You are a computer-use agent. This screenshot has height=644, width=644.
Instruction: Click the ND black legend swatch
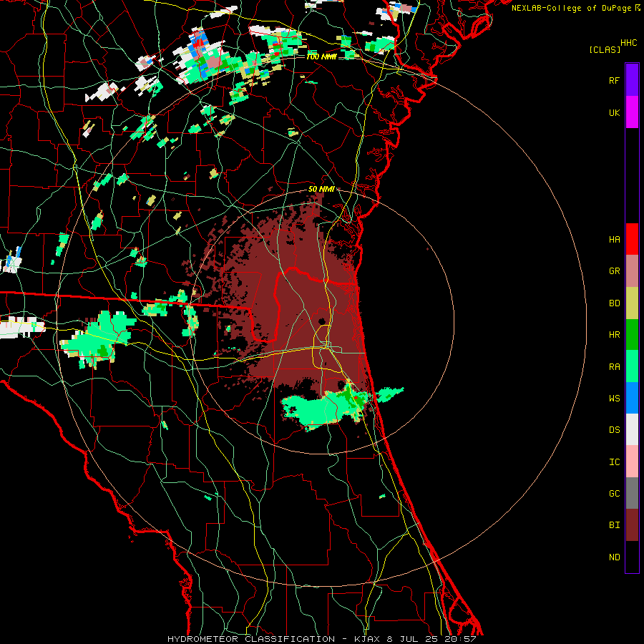[x=632, y=557]
